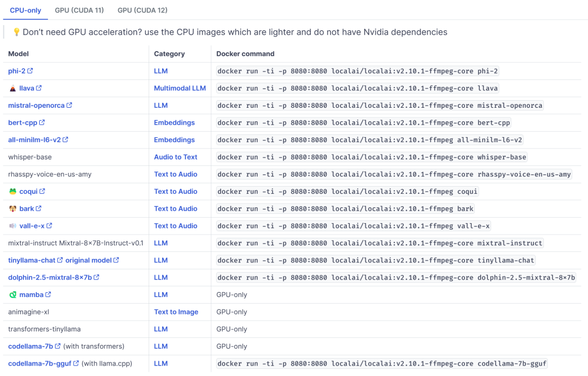Select the phi-2 docker run command
Screen dimensions: 588x376
[358, 71]
